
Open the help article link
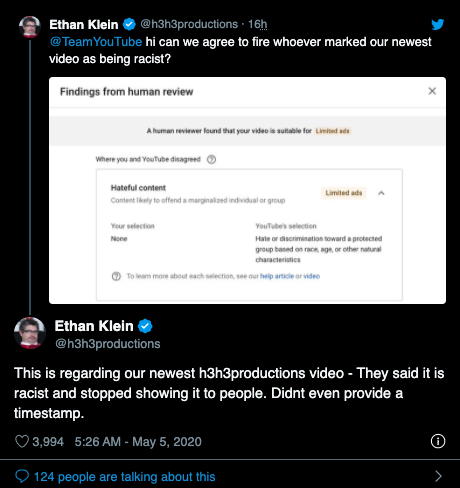pyautogui.click(x=277, y=276)
